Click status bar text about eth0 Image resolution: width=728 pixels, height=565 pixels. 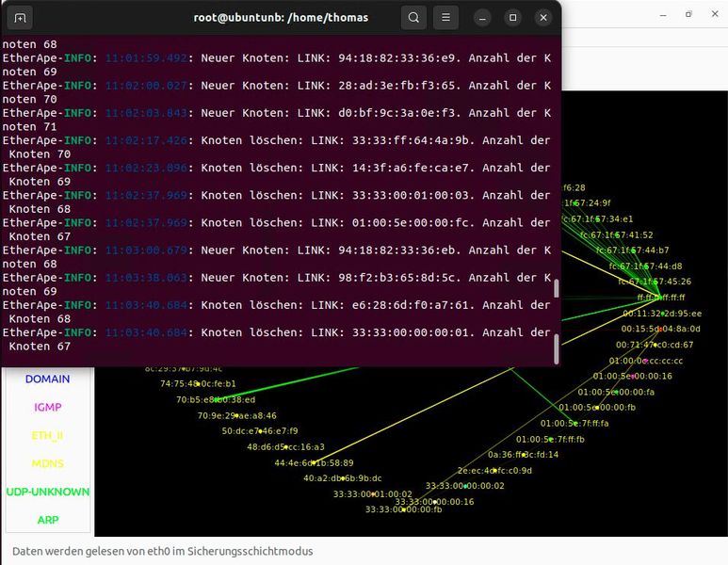[x=163, y=551]
